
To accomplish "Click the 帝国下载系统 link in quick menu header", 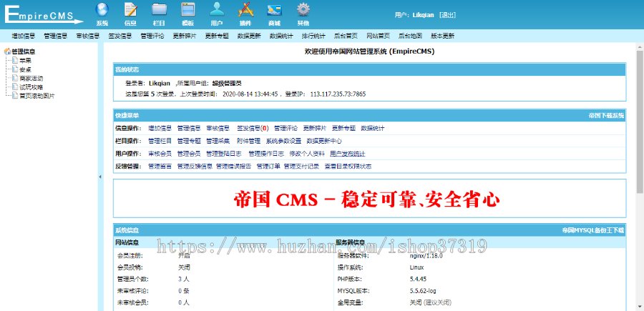I will pyautogui.click(x=606, y=116).
